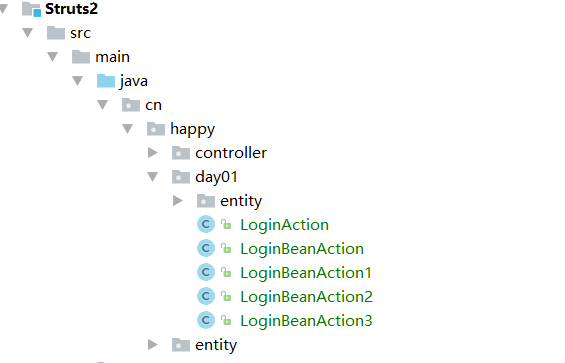Click the class icon beside LoginBeanAction2
Image resolution: width=565 pixels, height=363 pixels.
pyautogui.click(x=206, y=296)
